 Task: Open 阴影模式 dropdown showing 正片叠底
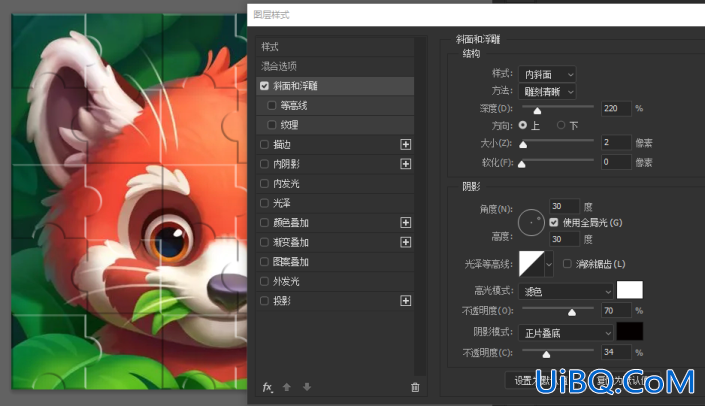[566, 333]
